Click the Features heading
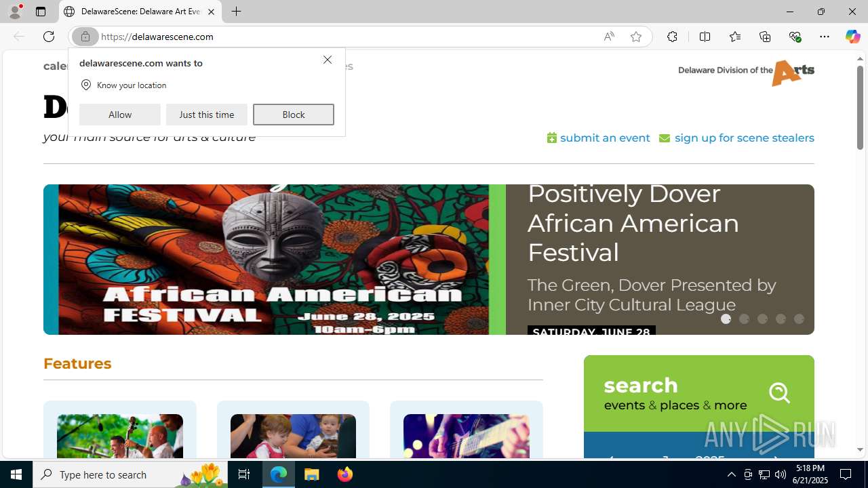The width and height of the screenshot is (868, 488). click(77, 363)
